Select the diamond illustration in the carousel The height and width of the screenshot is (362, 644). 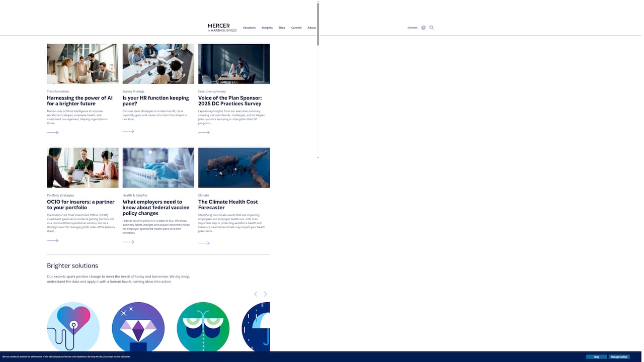[138, 327]
